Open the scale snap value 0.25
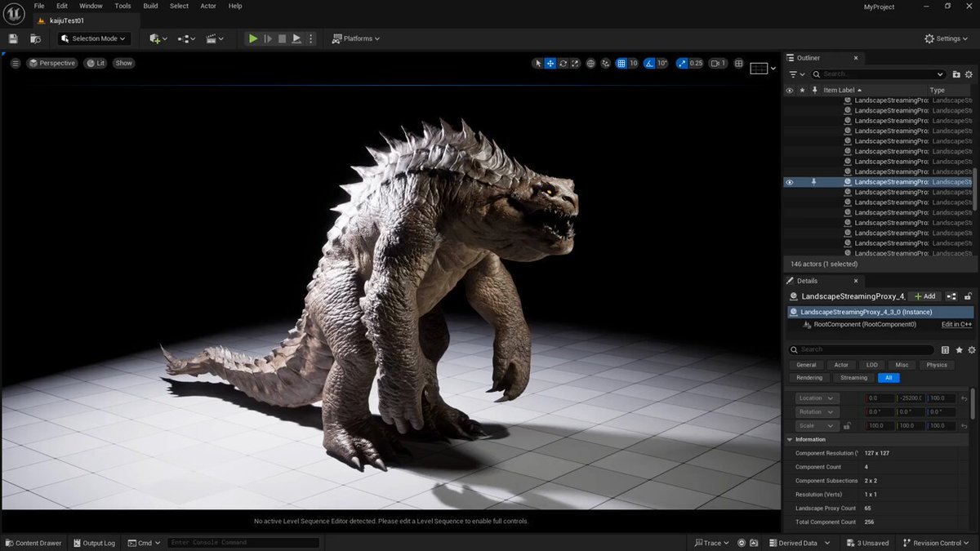The width and height of the screenshot is (980, 551). [x=696, y=63]
